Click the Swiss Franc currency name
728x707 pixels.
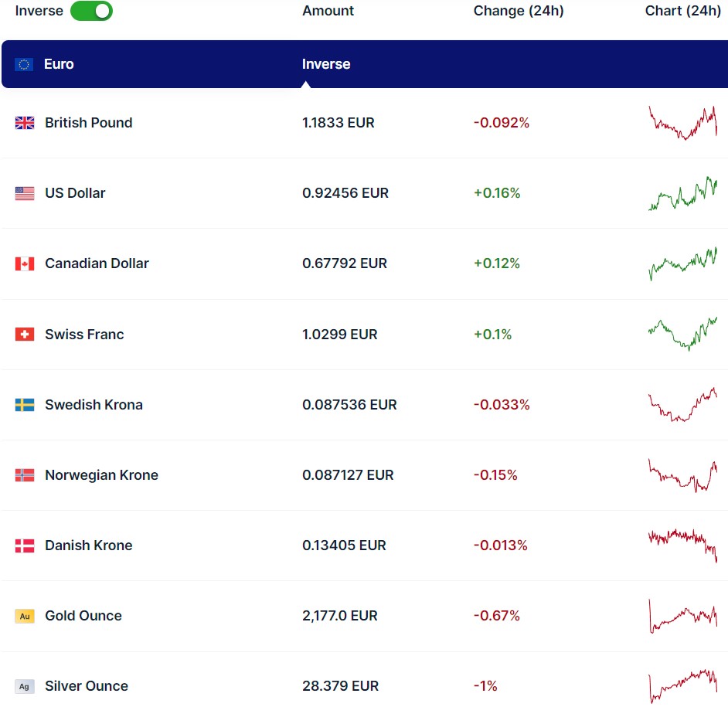[84, 335]
